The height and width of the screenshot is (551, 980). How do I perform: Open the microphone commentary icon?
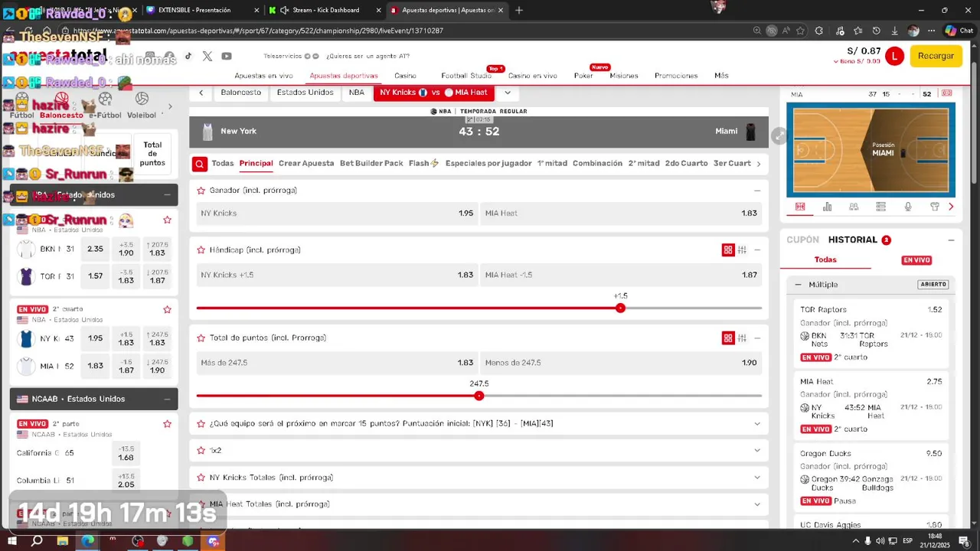click(908, 207)
